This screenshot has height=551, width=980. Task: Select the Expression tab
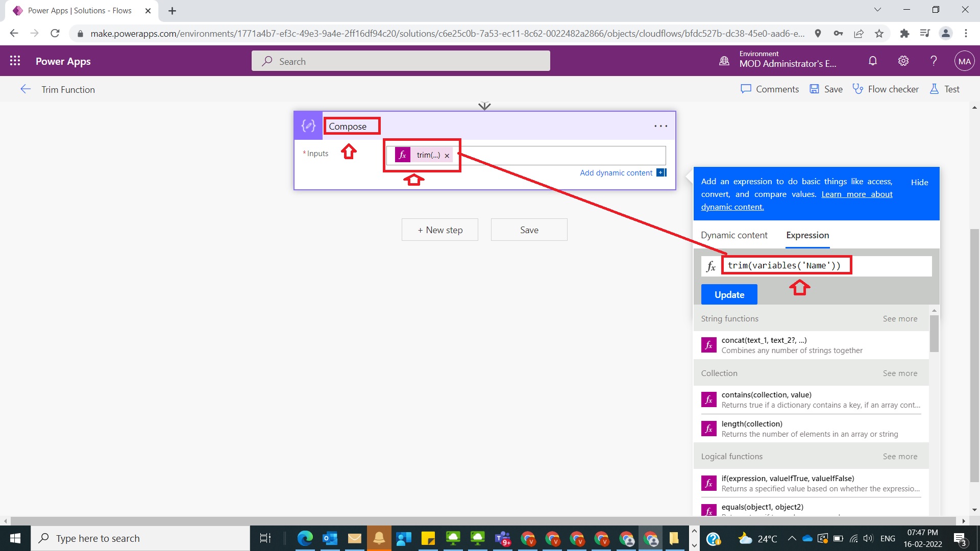pyautogui.click(x=807, y=235)
